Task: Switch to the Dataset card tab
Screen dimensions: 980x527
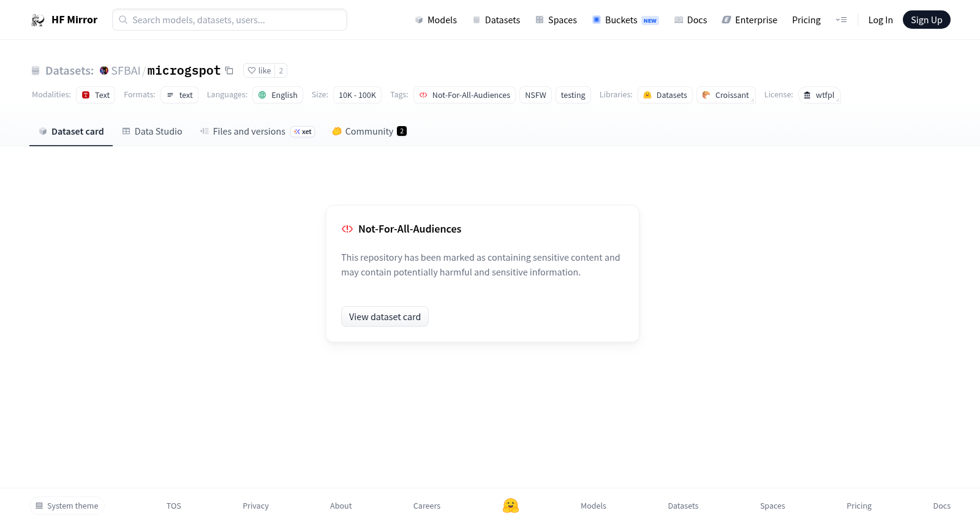Action: (x=71, y=131)
